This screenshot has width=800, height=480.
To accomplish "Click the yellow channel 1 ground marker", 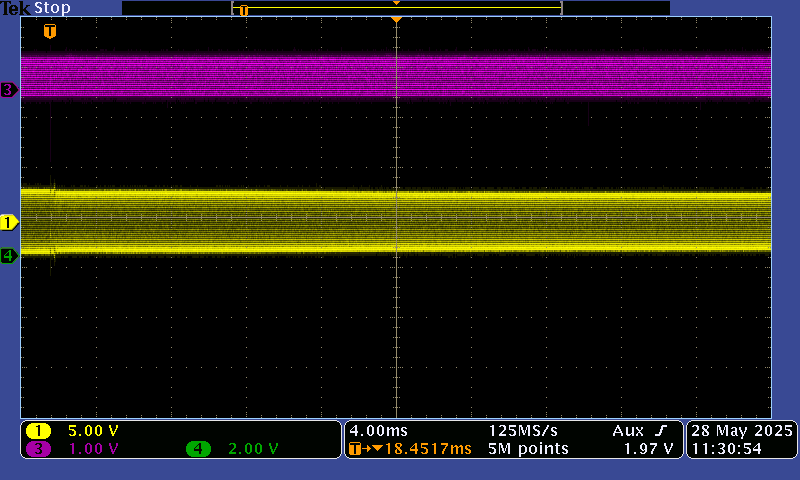I will click(x=9, y=222).
